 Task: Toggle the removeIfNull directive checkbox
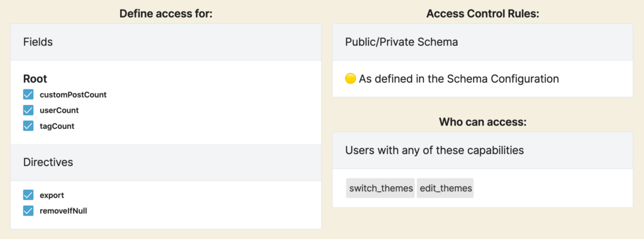point(28,211)
